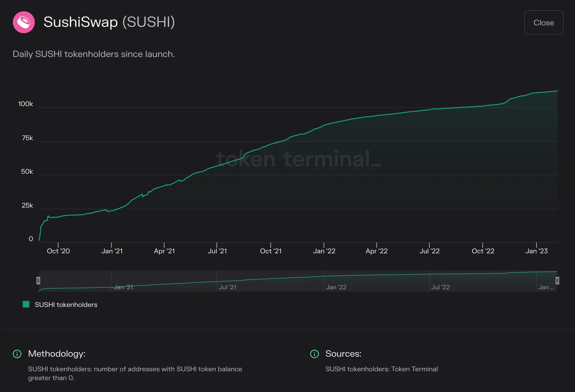Click 'Daily SUSHI tokenholders since launch.' subtitle

(x=94, y=54)
